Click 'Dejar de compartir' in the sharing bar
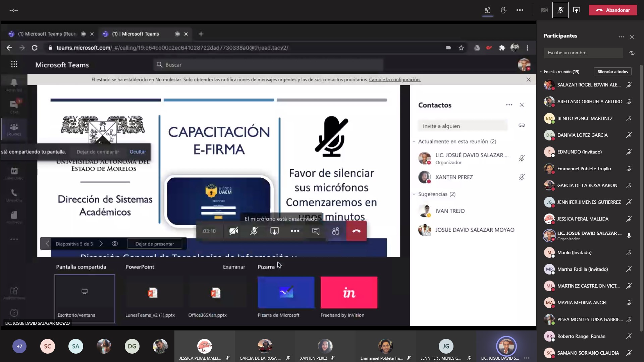The width and height of the screenshot is (644, 362). 98,152
